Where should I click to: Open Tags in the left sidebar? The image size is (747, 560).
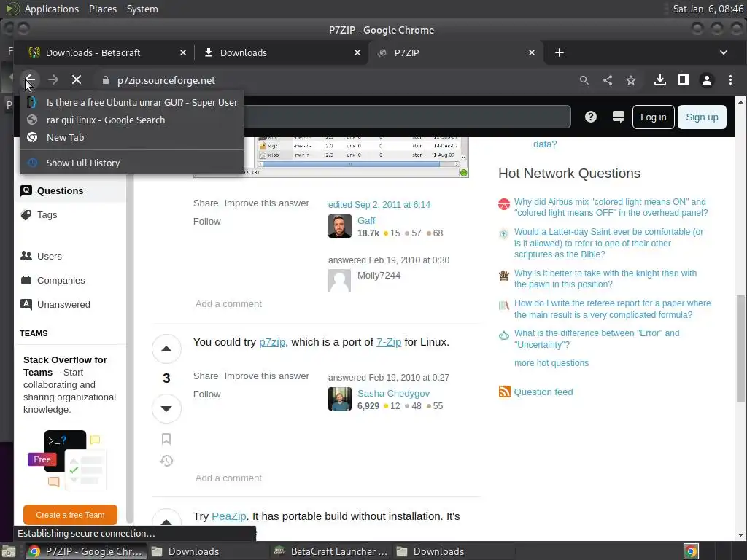point(47,215)
